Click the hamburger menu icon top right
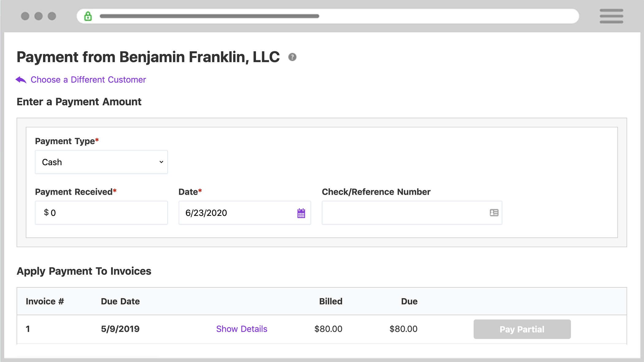The image size is (644, 362). (x=612, y=16)
